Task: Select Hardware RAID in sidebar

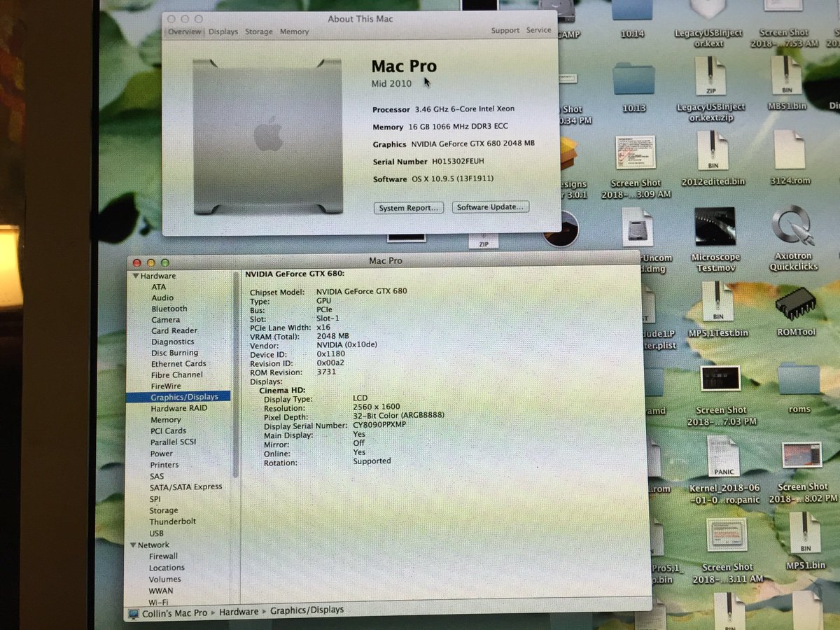Action: coord(178,409)
